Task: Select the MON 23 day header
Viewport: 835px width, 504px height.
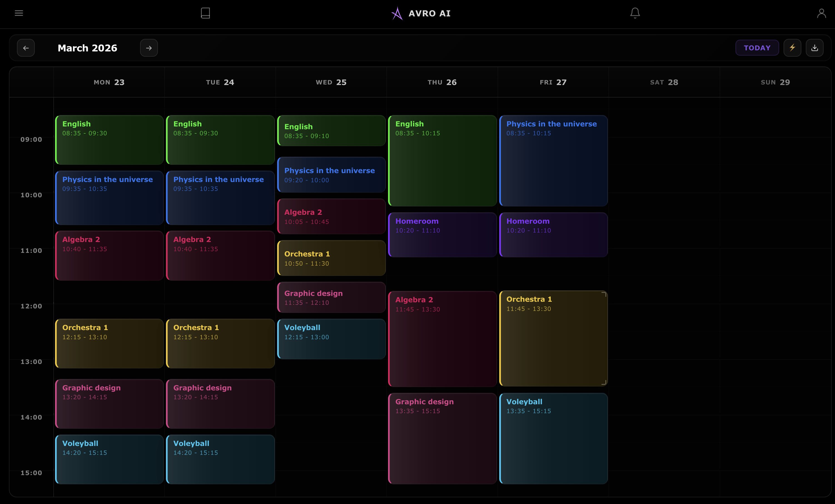Action: tap(109, 82)
